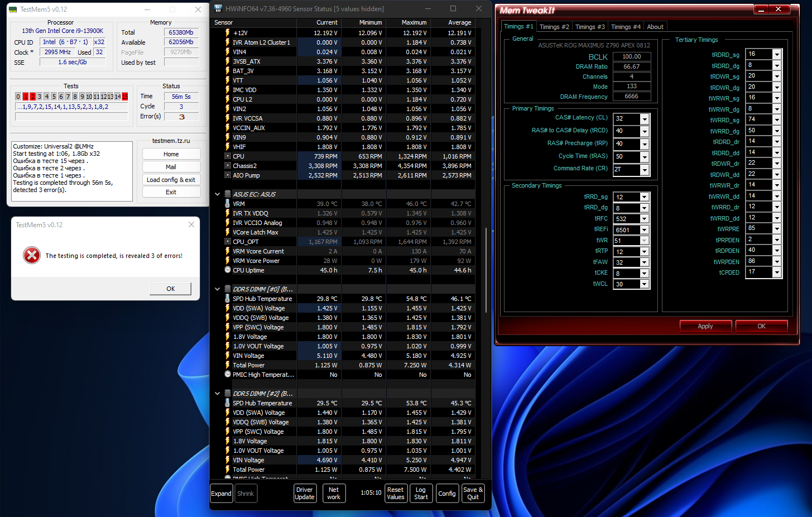The image size is (812, 517).
Task: Click SPD Hub Temperature thermometer under DIMM [#0]
Action: coord(227,299)
